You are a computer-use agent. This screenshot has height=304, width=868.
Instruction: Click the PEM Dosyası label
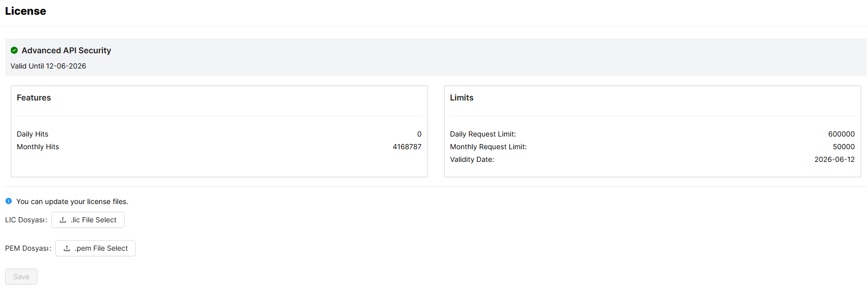click(28, 248)
